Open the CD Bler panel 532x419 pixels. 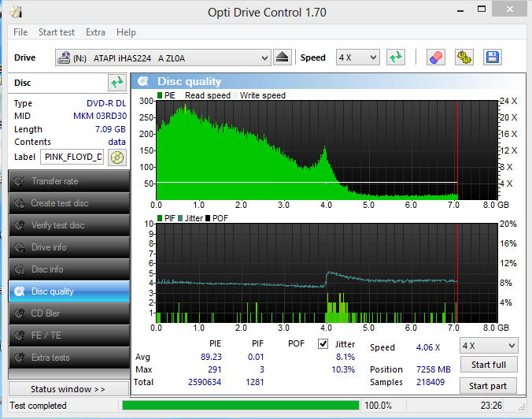point(69,313)
